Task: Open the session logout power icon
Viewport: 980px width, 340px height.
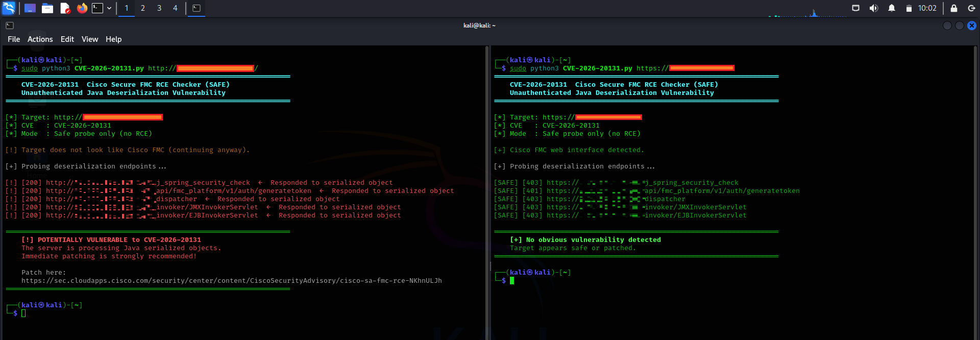Action: pos(971,8)
